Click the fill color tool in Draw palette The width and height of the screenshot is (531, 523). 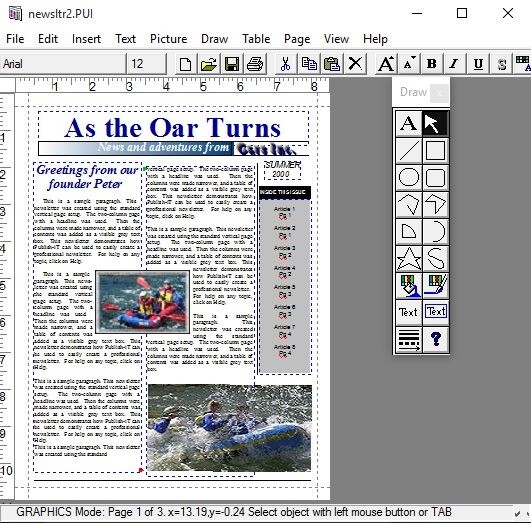pos(409,286)
